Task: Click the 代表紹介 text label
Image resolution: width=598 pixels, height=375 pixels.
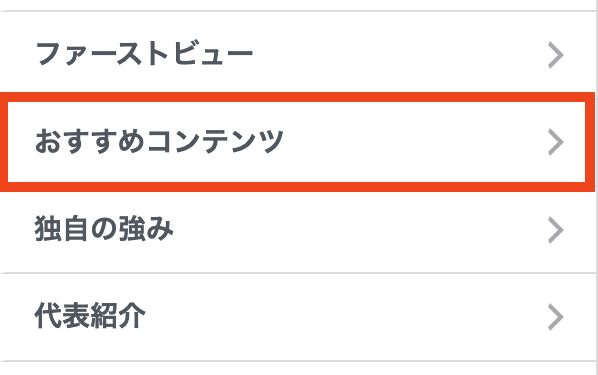Action: point(90,316)
